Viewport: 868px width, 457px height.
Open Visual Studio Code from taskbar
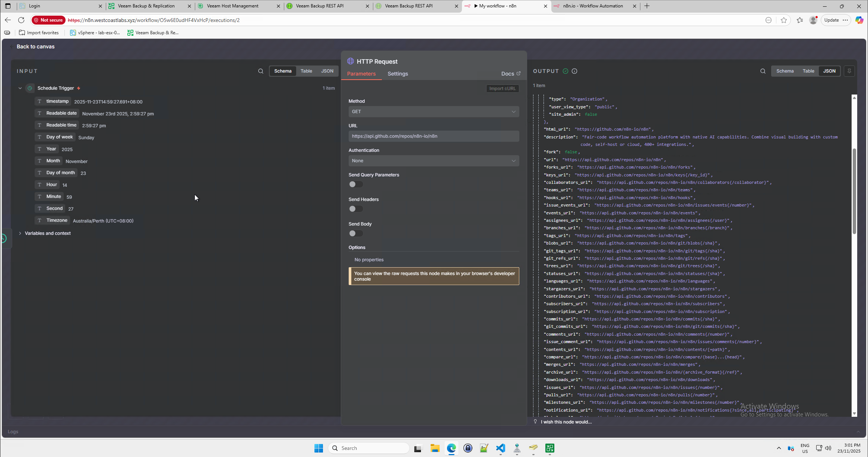500,448
